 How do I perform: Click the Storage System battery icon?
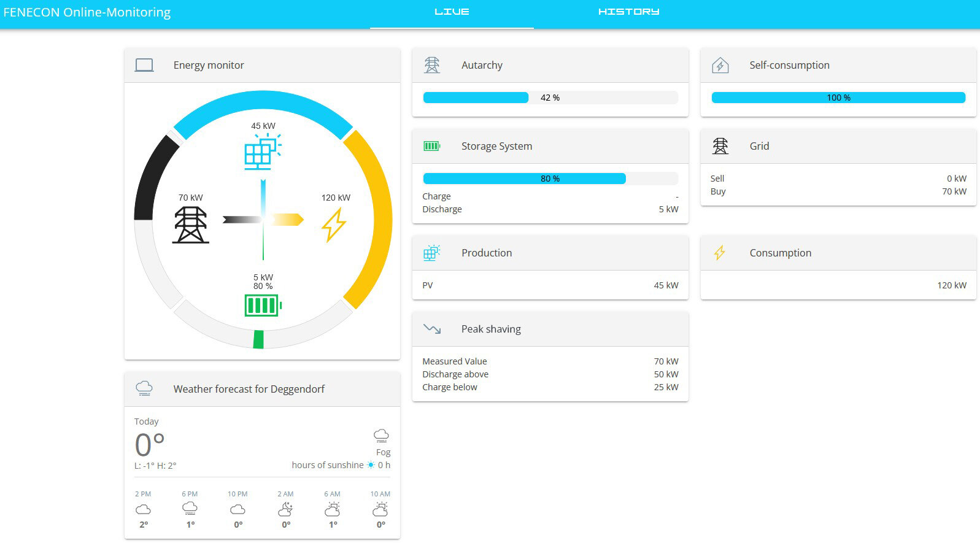[x=432, y=146]
